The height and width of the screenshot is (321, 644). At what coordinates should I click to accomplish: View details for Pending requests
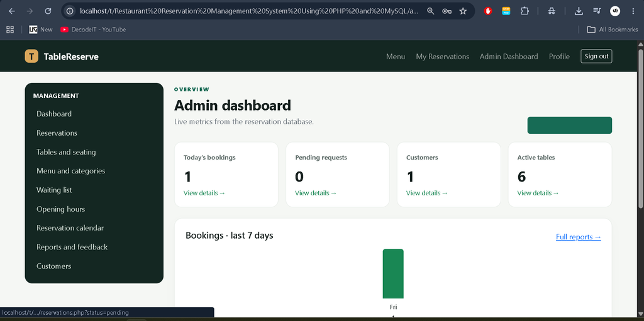point(316,193)
